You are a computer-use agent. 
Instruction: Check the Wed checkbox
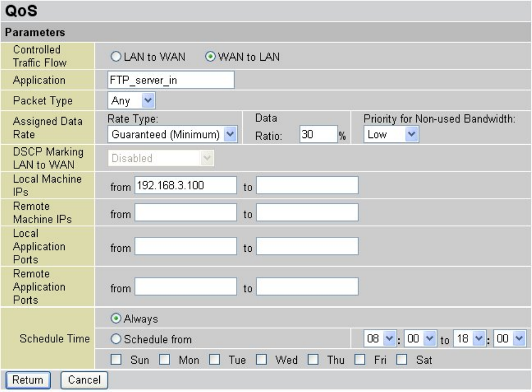261,359
